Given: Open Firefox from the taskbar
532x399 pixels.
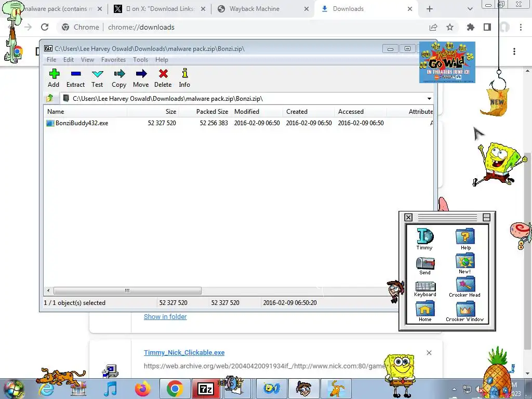Looking at the screenshot, I should (x=142, y=389).
